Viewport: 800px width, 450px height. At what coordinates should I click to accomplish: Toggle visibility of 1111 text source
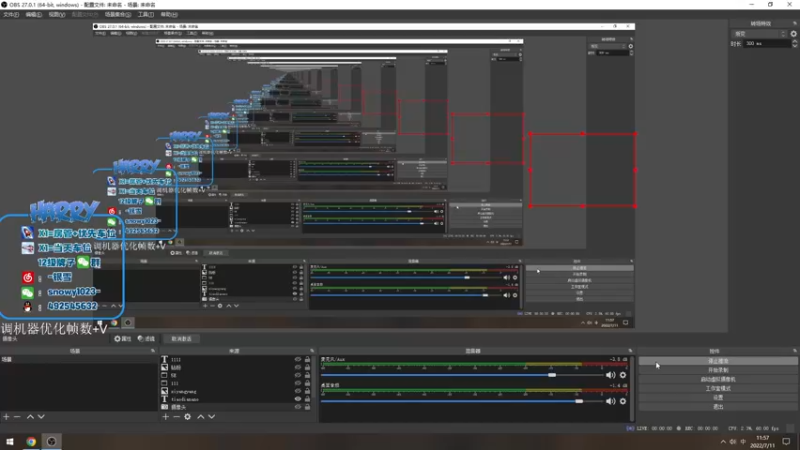tap(297, 359)
